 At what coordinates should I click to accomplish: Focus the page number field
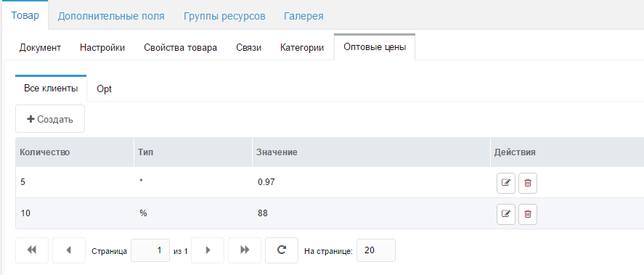pos(150,250)
